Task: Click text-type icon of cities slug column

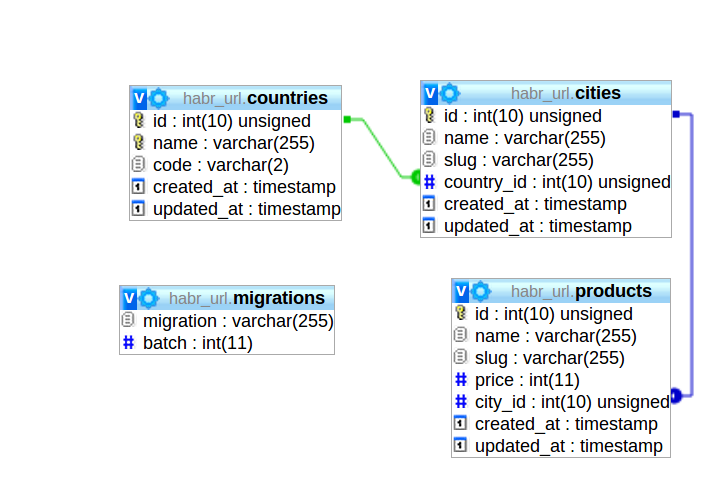Action: [429, 159]
